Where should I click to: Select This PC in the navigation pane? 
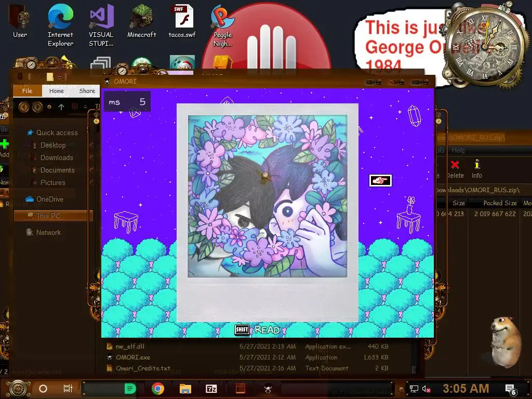tap(53, 216)
